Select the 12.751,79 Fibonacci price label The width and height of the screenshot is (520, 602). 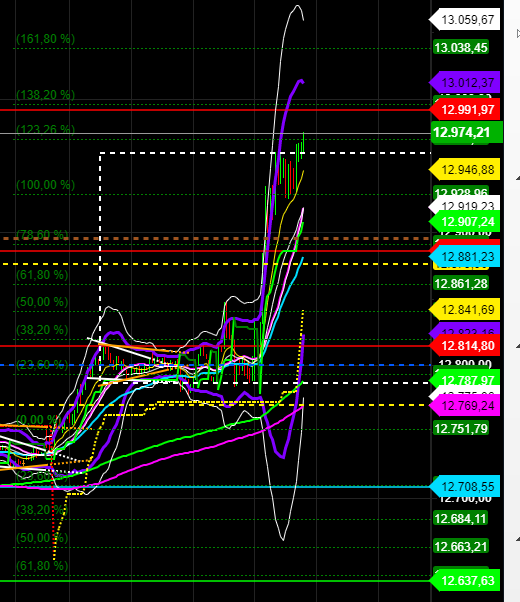pos(460,428)
